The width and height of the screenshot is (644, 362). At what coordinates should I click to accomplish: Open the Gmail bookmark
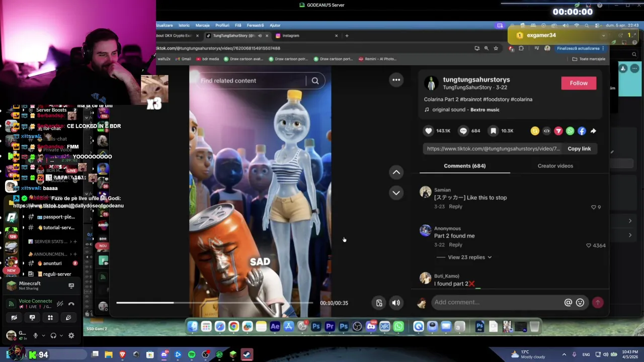[x=183, y=59]
